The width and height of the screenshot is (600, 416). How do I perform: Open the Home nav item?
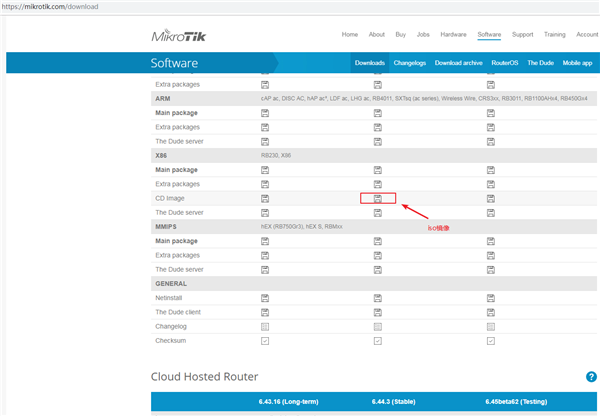(350, 34)
